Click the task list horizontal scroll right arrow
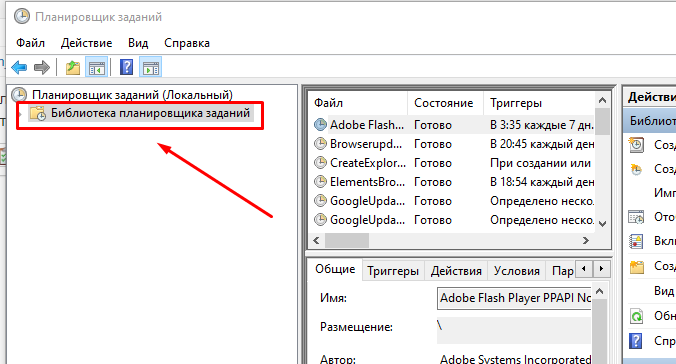 586,241
